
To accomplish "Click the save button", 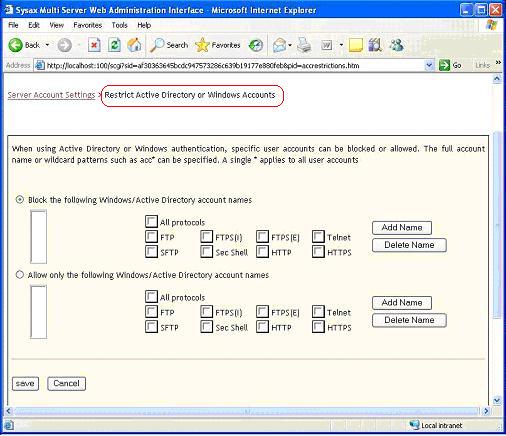I will (25, 383).
